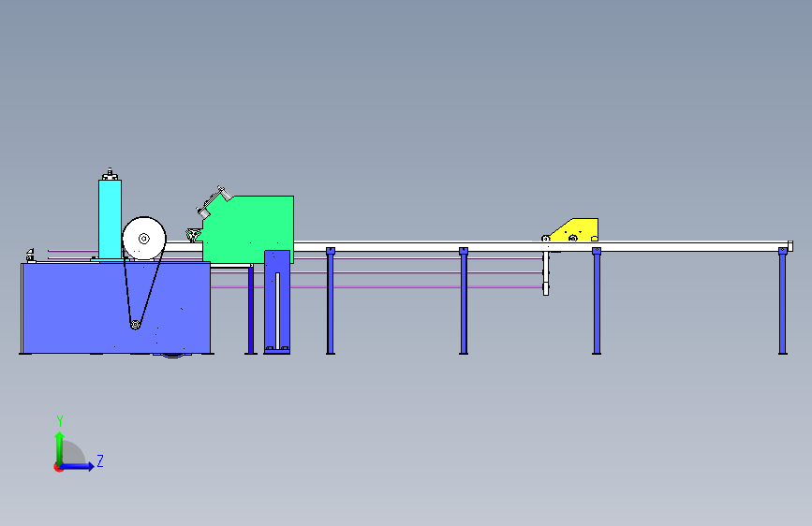
Task: Select the yellow stop block on rail
Action: pyautogui.click(x=575, y=230)
